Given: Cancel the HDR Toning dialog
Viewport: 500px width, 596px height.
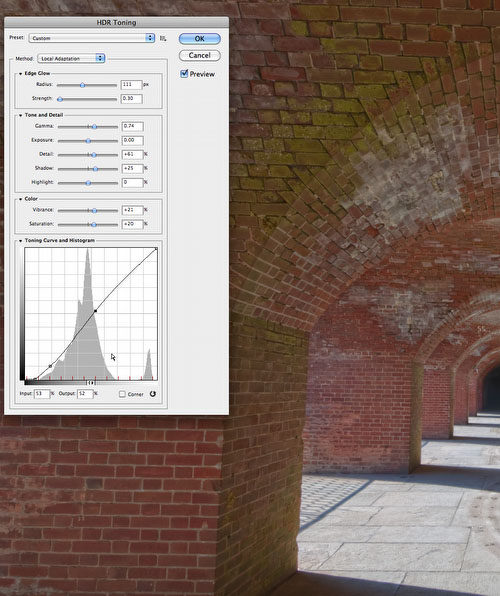Looking at the screenshot, I should coord(199,55).
